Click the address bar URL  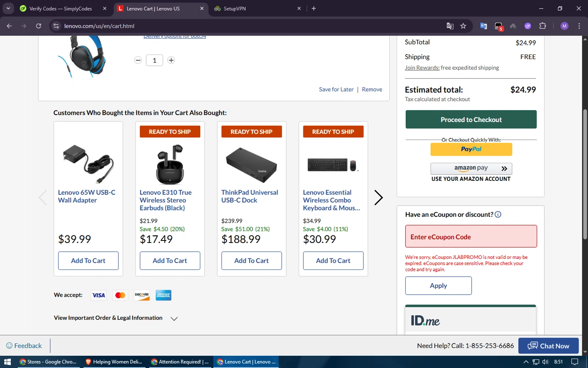click(x=99, y=26)
